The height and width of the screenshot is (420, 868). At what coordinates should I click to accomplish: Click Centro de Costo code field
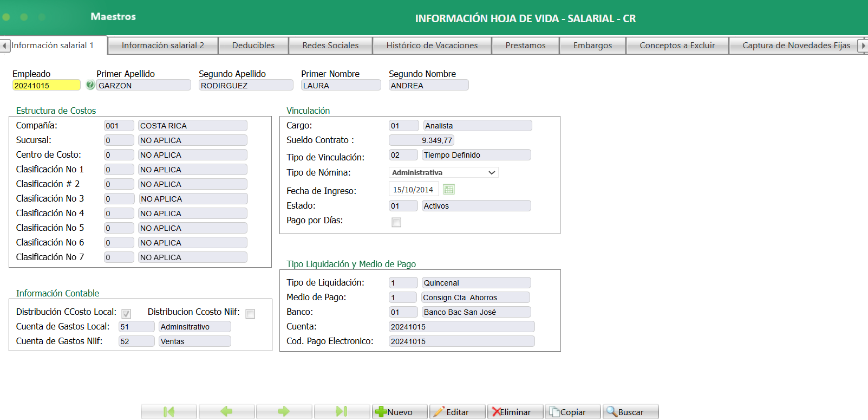119,155
